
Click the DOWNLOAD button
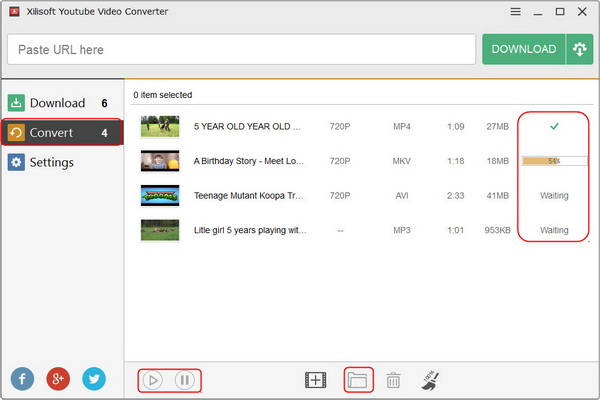click(x=523, y=49)
